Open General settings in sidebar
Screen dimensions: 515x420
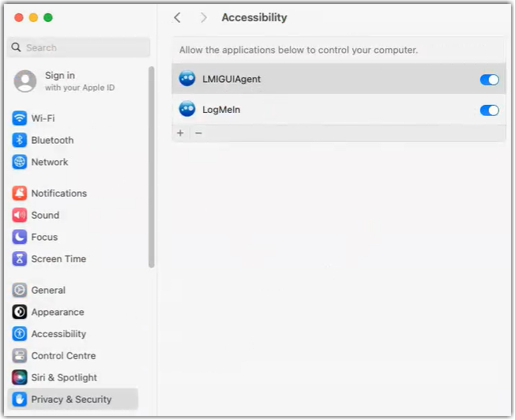tap(73, 291)
